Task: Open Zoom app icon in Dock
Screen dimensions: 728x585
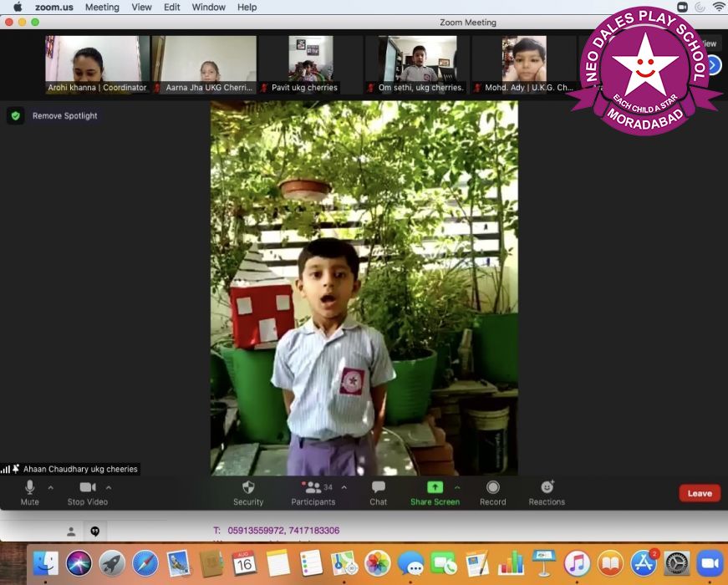Action: coord(710,563)
